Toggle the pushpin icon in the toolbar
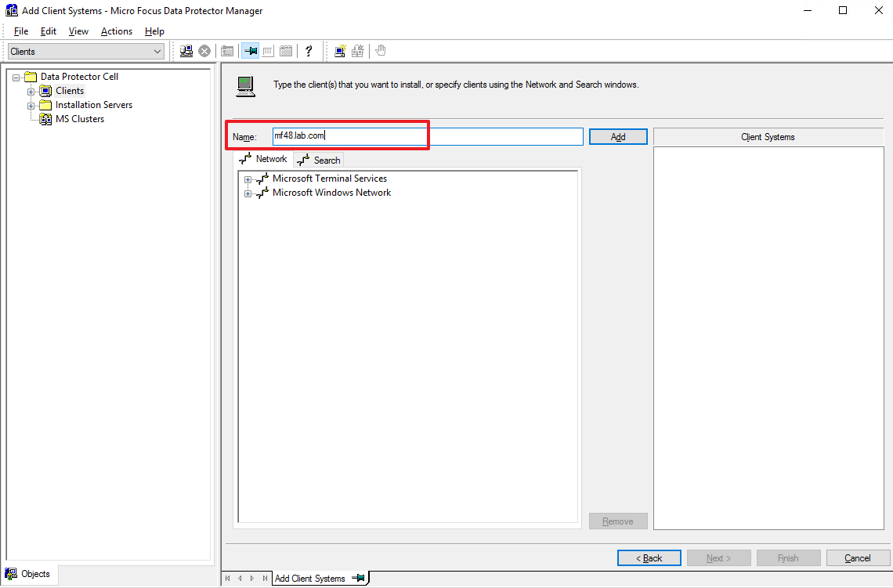 point(250,51)
